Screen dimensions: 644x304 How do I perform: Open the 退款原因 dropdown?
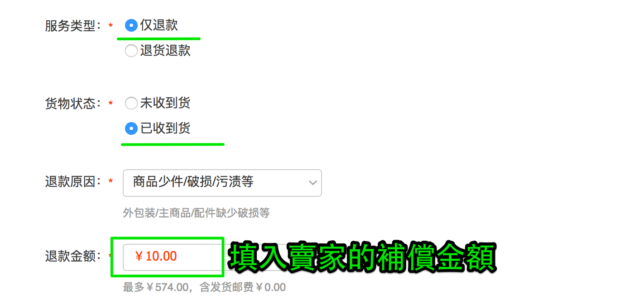[x=222, y=183]
